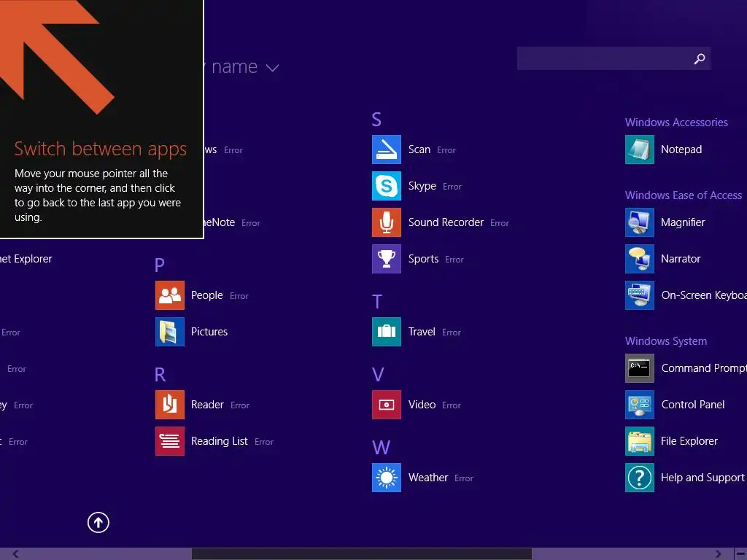Screen dimensions: 747x560
Task: Open the Sports trophy icon
Action: 387,259
